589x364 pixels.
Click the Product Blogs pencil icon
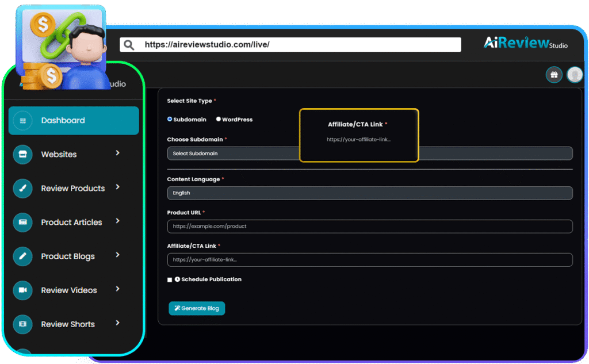[22, 256]
